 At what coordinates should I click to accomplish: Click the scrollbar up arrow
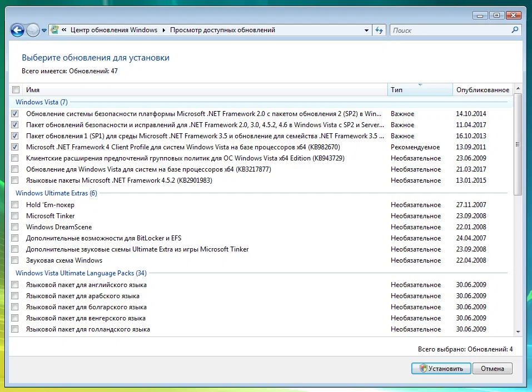click(518, 88)
